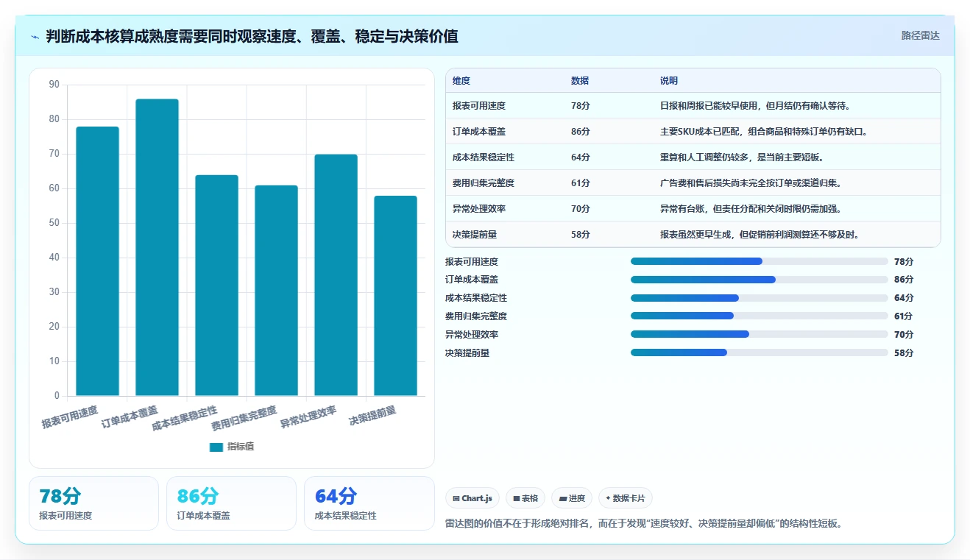The width and height of the screenshot is (970, 560).
Task: Click the 异常处理效率 x-axis label
Action: click(308, 417)
